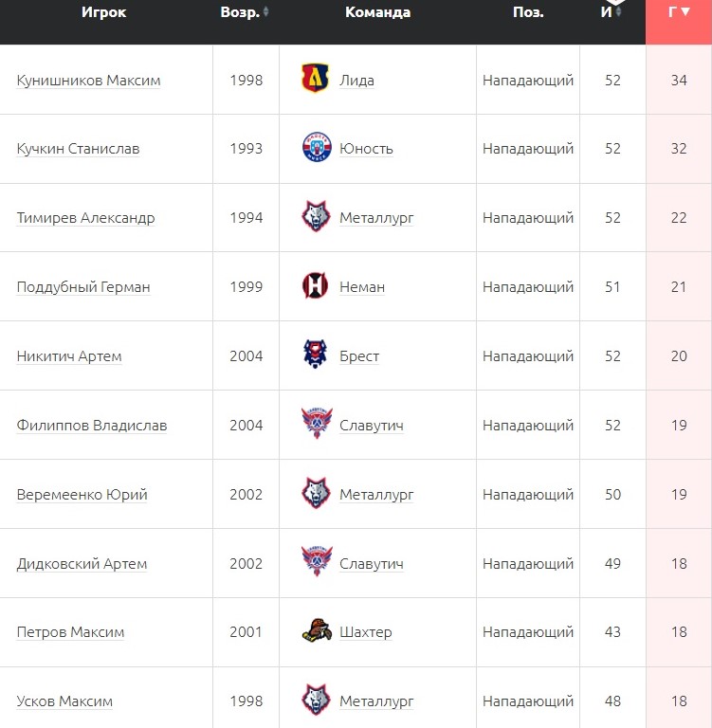Click Славутич logo in Филиппов Владислав row
712x728 pixels.
point(316,425)
